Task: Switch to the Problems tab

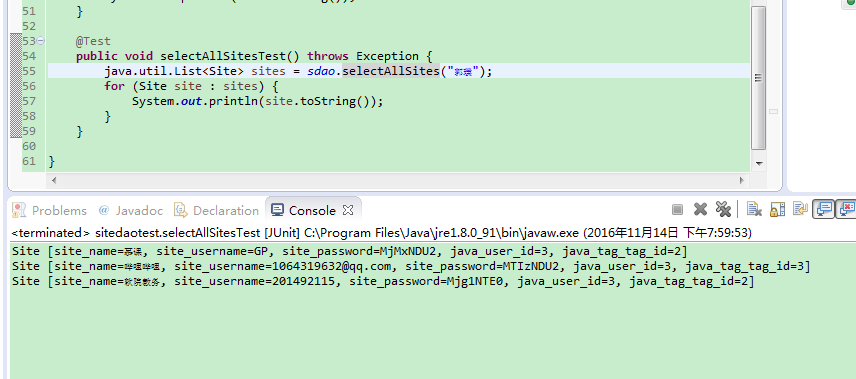Action: click(x=50, y=210)
